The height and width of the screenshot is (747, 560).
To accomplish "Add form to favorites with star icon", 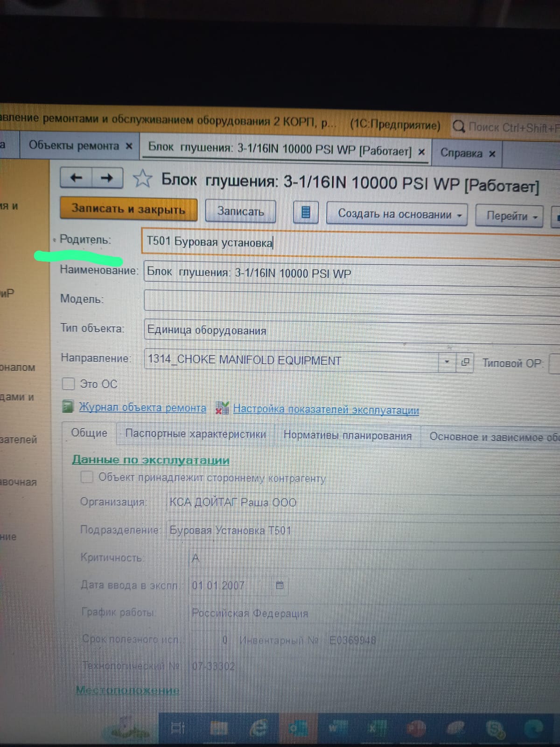I will click(142, 179).
